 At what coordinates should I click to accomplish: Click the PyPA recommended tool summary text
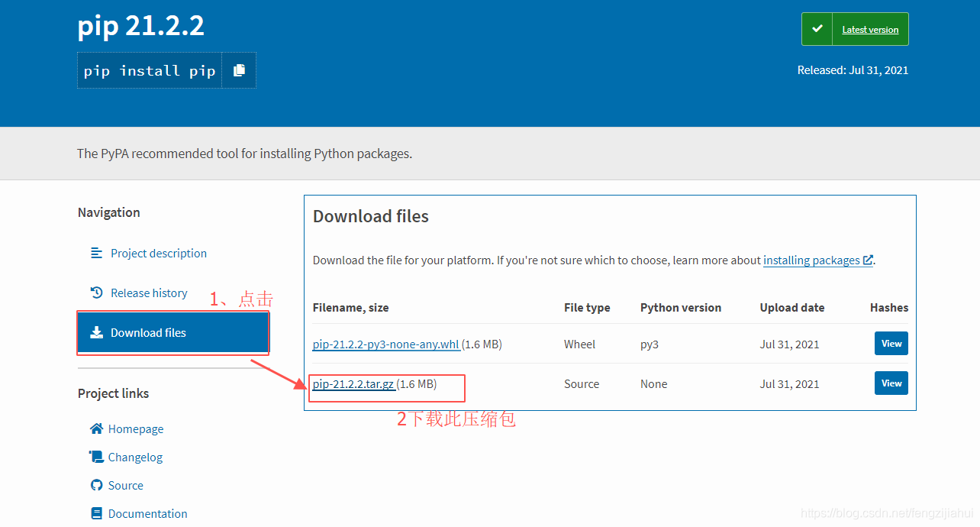coord(244,154)
